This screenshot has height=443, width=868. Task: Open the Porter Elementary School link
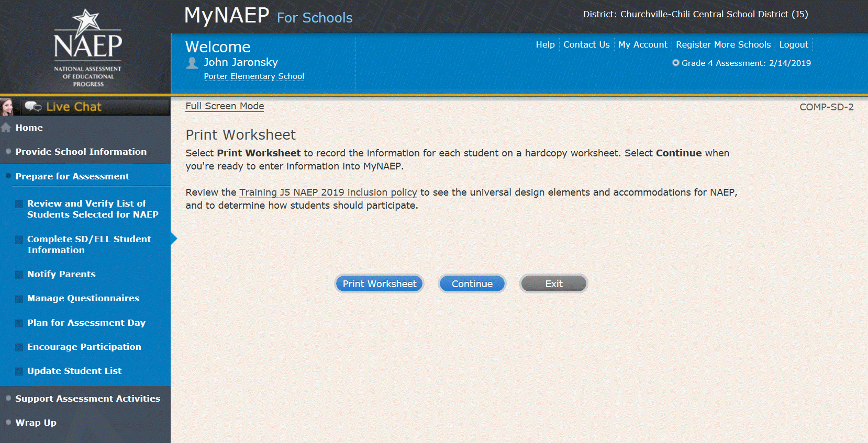coord(254,76)
